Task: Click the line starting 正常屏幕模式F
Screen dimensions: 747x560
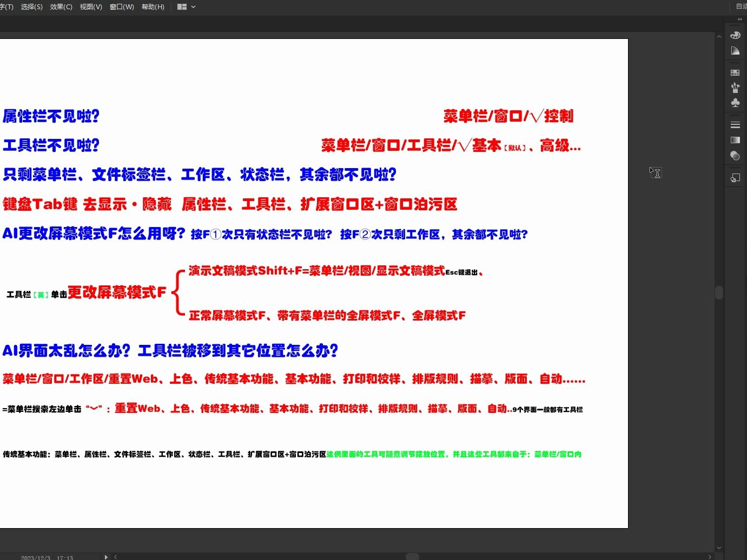Action: 327,316
